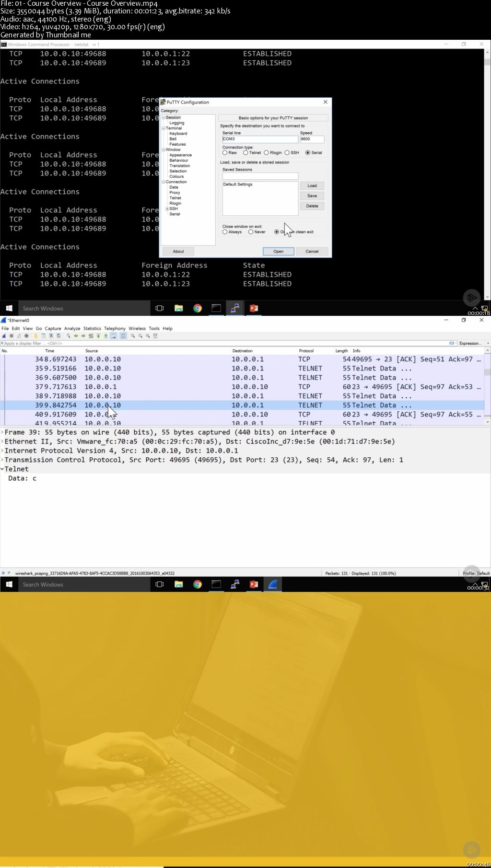Select the Logging item in PuTTY tree
Viewport: 491px width, 868px height.
[177, 123]
